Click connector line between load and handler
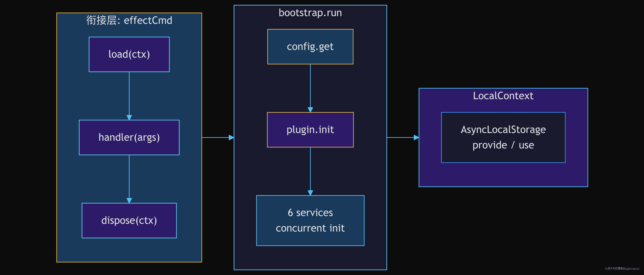This screenshot has height=275, width=644. coord(129,94)
